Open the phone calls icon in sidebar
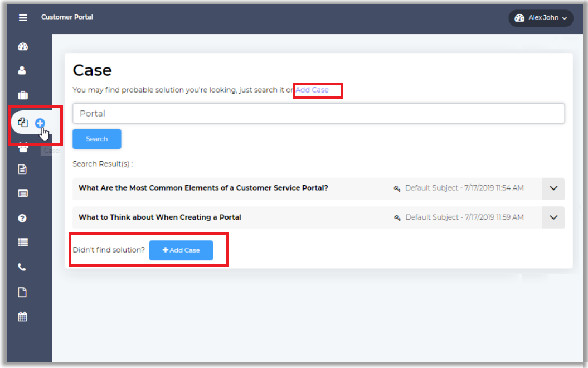 23,267
